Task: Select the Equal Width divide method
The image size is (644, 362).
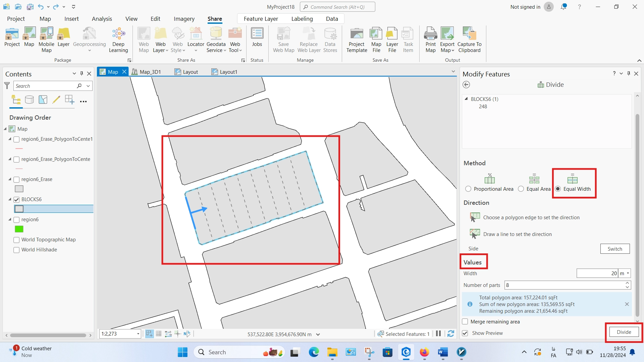Action: (558, 189)
